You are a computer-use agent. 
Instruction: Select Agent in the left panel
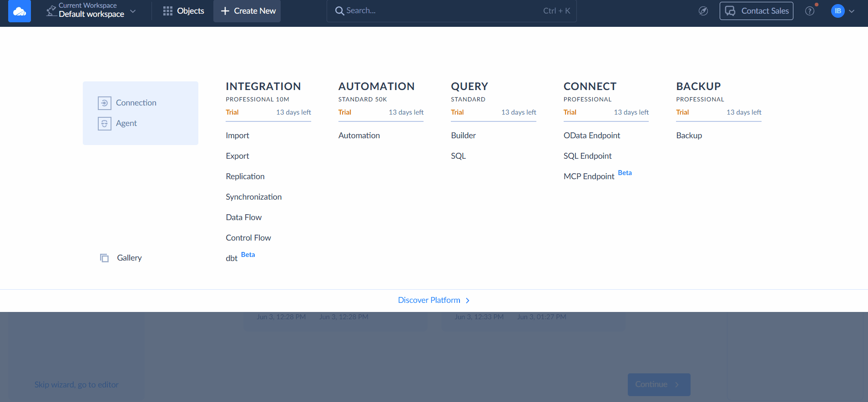tap(126, 123)
